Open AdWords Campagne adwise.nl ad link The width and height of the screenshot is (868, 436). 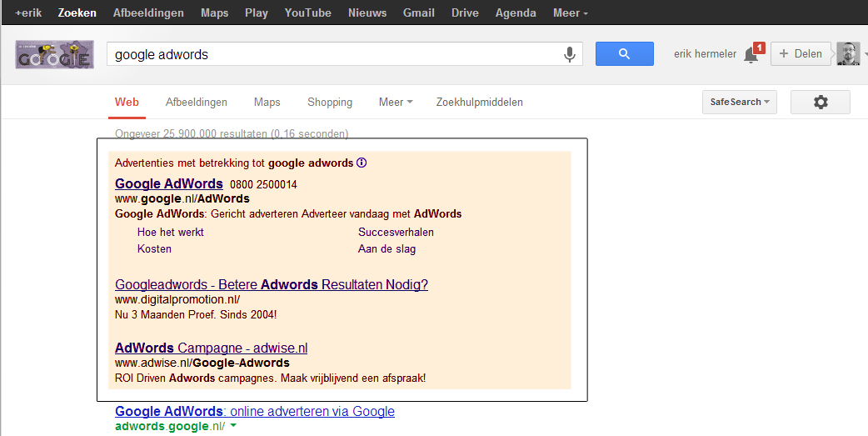(x=211, y=348)
